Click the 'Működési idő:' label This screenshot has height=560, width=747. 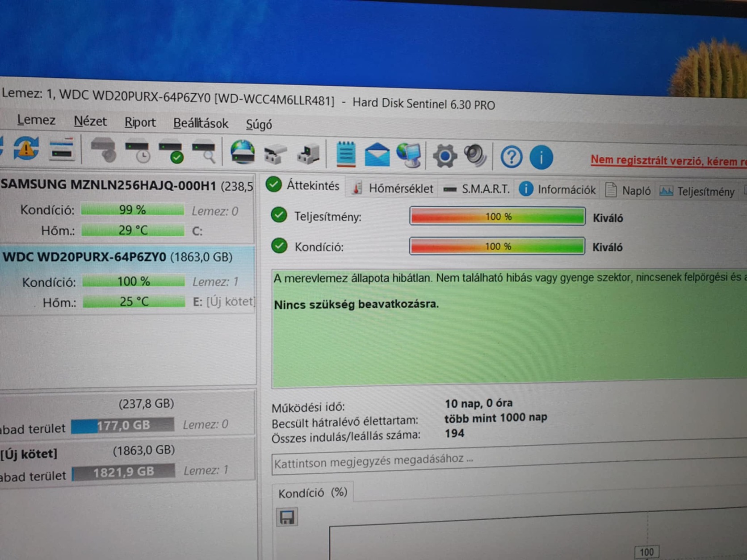[x=308, y=407]
